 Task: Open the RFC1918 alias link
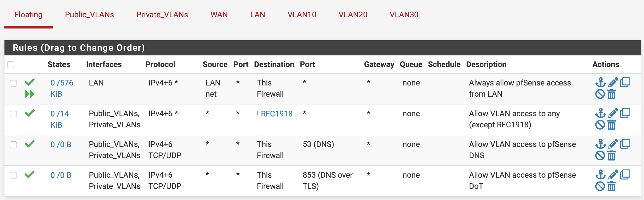coord(274,114)
